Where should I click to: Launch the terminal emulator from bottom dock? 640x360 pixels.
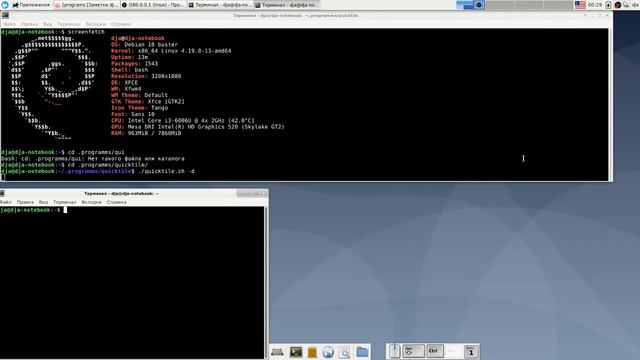tap(296, 352)
